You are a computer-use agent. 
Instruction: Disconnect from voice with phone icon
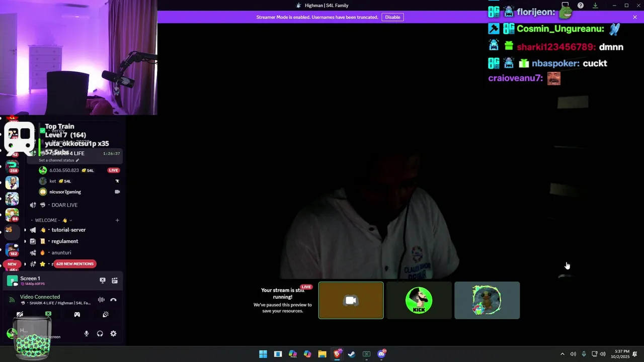tap(114, 300)
